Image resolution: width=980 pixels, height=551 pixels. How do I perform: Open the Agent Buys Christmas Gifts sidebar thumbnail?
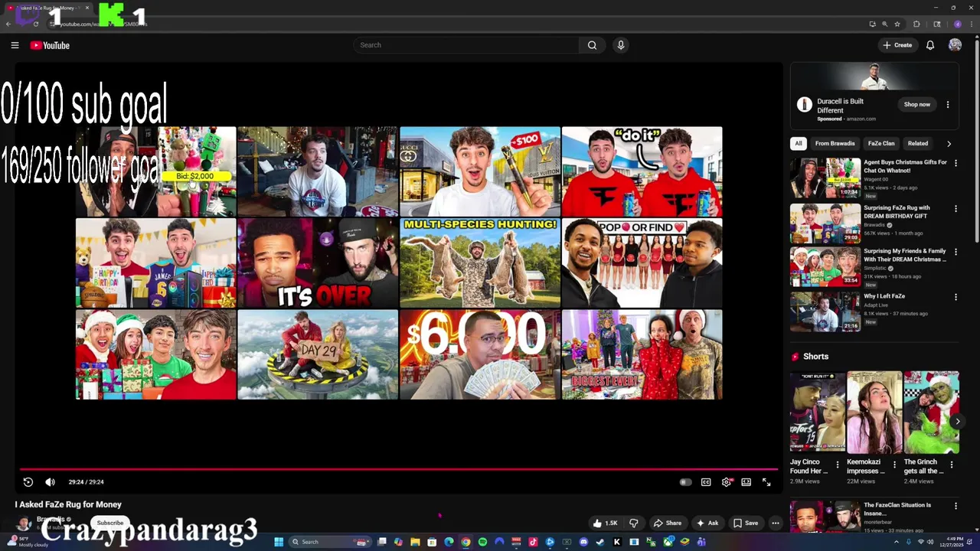coord(825,178)
